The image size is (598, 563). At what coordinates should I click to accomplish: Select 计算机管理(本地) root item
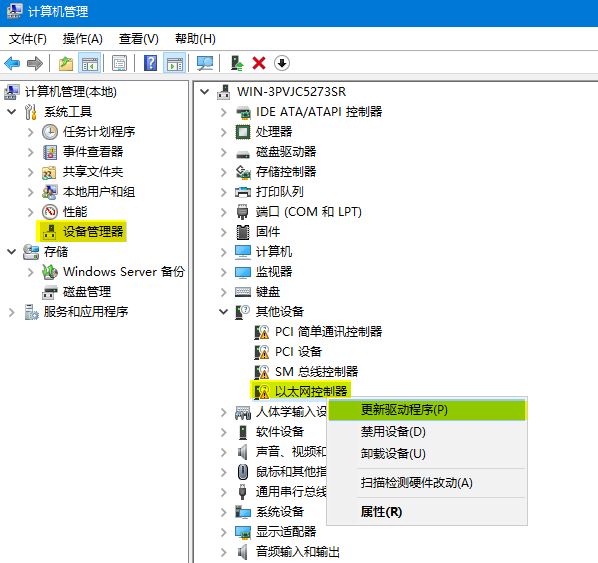(x=71, y=92)
